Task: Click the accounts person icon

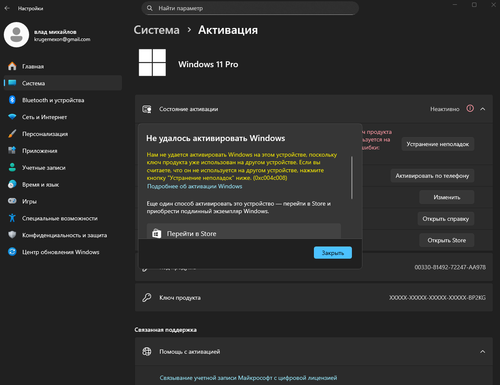Action: pyautogui.click(x=12, y=167)
